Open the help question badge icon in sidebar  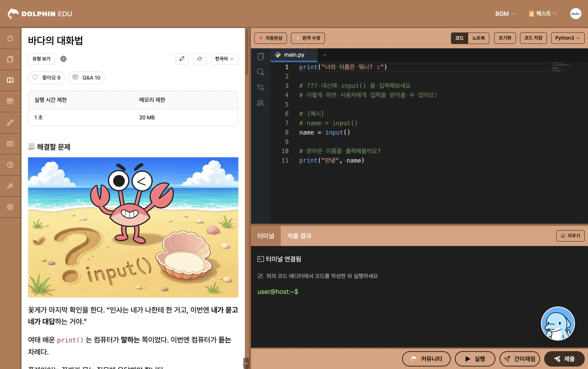(x=10, y=165)
